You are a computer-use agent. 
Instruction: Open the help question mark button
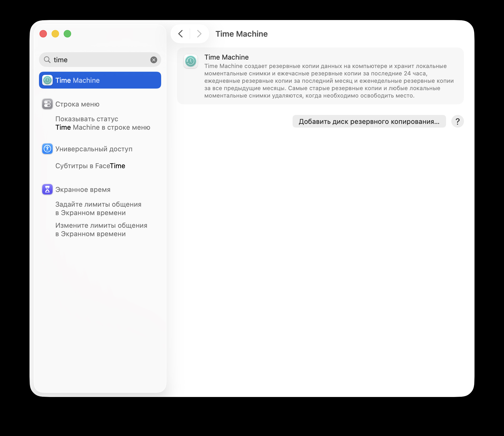[x=457, y=121]
